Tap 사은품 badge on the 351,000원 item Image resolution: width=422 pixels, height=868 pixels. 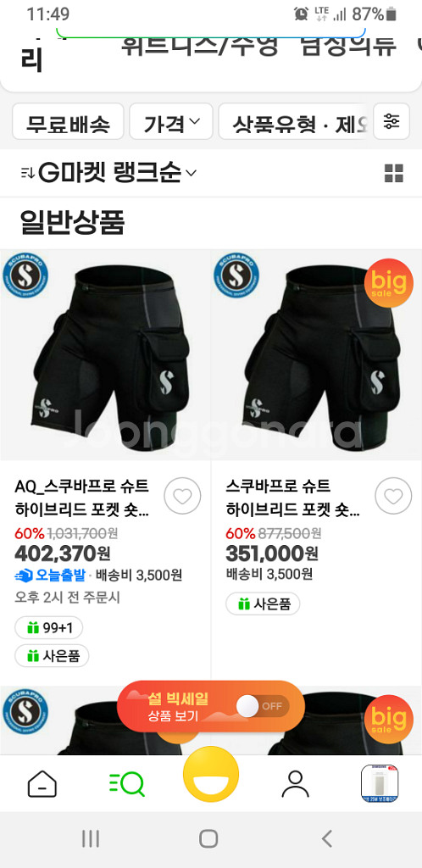point(263,604)
